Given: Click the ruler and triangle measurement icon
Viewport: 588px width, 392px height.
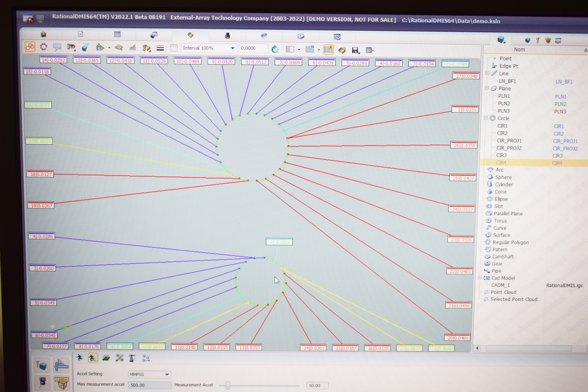Looking at the screenshot, I should (x=61, y=366).
